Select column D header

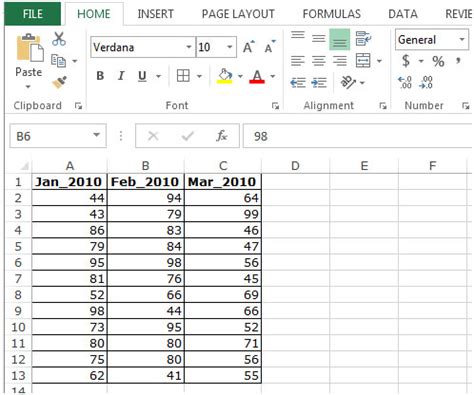click(295, 165)
